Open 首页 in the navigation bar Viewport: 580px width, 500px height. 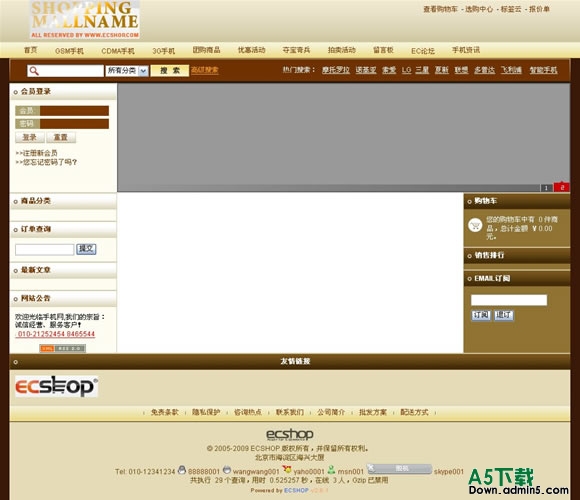point(31,50)
